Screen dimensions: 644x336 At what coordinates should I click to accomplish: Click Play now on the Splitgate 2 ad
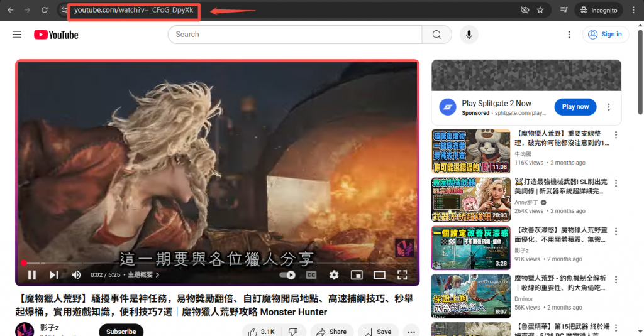pos(575,107)
